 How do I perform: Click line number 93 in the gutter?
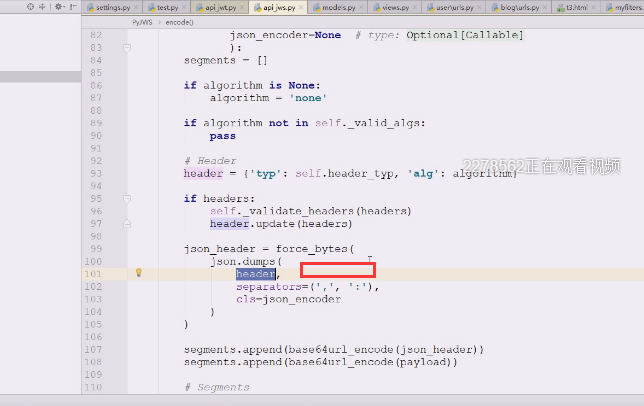click(x=96, y=174)
